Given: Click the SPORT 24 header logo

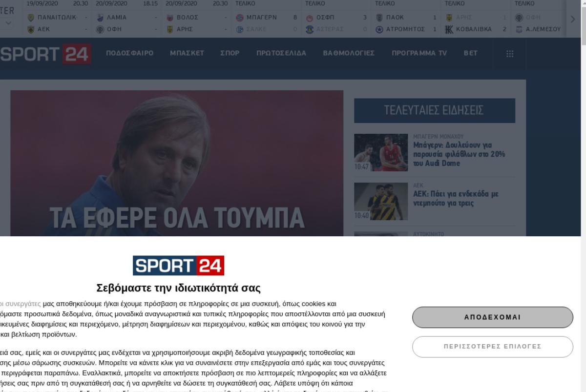Looking at the screenshot, I should 45,54.
